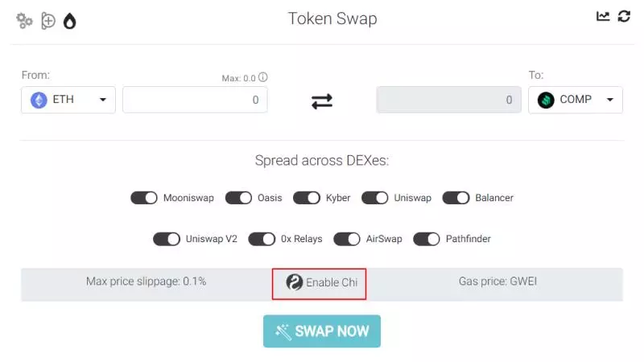Swap token direction with arrows icon
The height and width of the screenshot is (362, 644).
[x=322, y=101]
